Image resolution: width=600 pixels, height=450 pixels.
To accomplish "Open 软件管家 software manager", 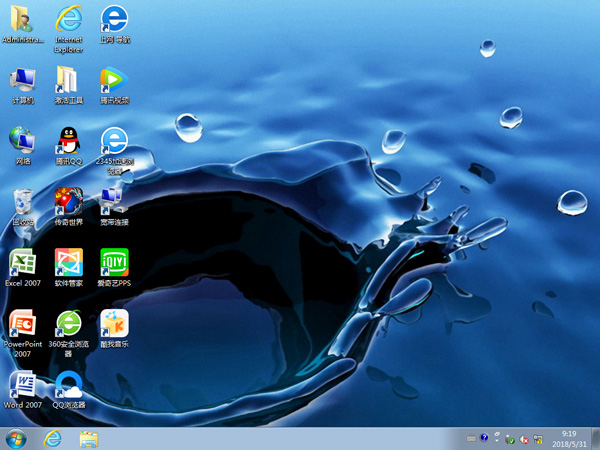I will [68, 263].
